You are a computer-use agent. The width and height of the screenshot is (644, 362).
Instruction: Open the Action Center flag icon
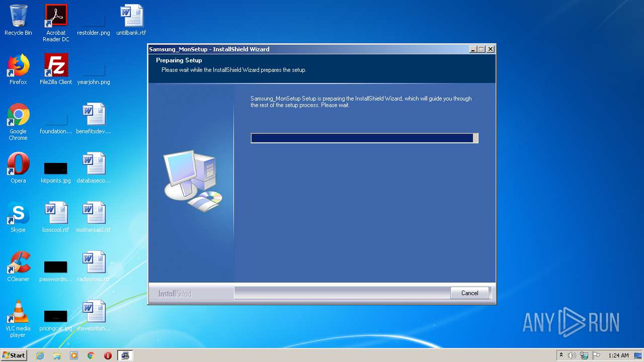click(x=596, y=355)
